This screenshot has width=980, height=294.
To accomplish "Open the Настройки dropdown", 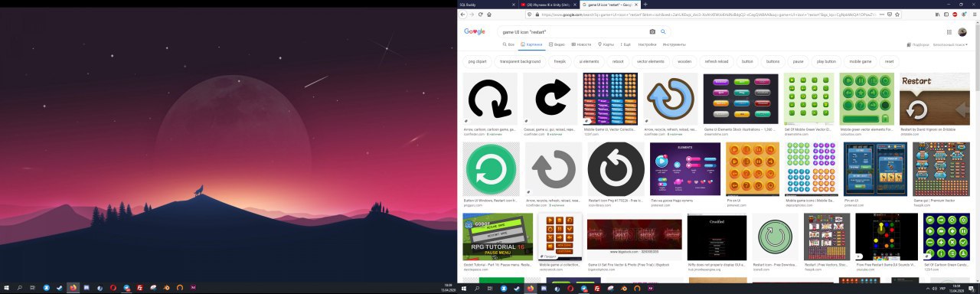I will click(647, 44).
